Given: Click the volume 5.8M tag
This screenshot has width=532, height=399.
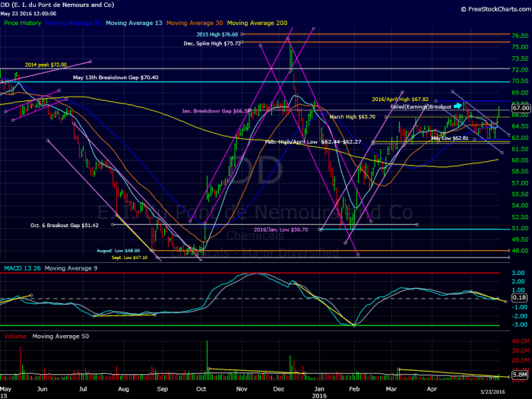Looking at the screenshot, I should tap(520, 375).
